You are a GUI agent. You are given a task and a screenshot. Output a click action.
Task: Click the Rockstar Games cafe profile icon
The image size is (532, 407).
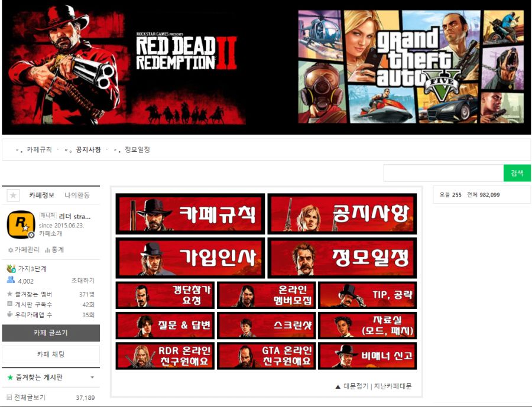pos(21,224)
